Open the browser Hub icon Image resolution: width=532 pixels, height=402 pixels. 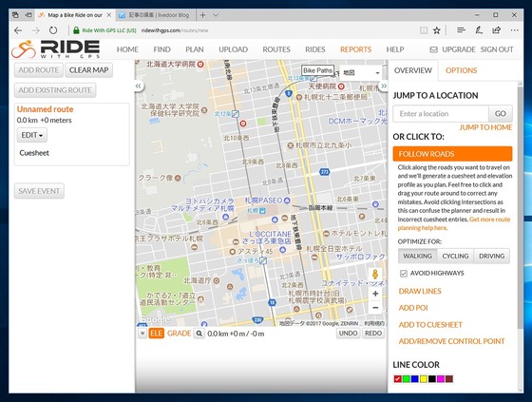[461, 30]
